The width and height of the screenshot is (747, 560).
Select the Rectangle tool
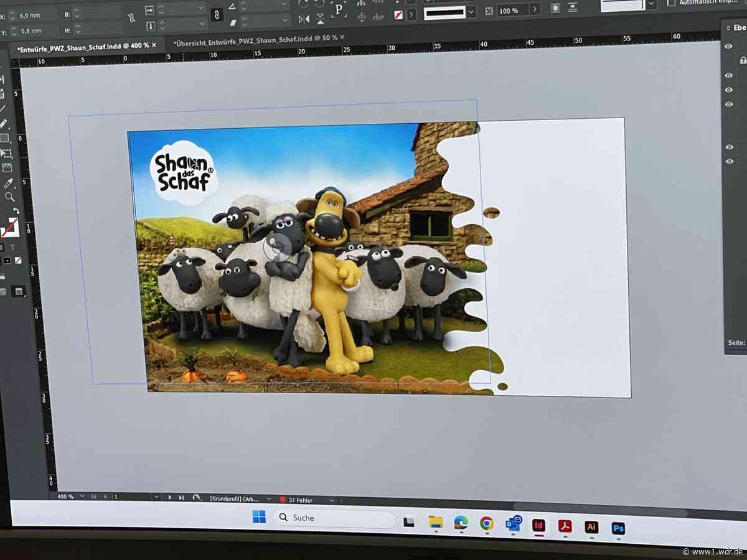click(4, 138)
